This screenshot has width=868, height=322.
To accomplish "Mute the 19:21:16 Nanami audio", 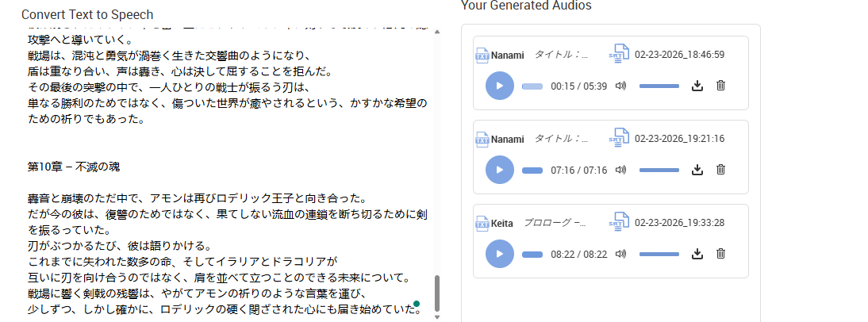I will click(x=620, y=170).
